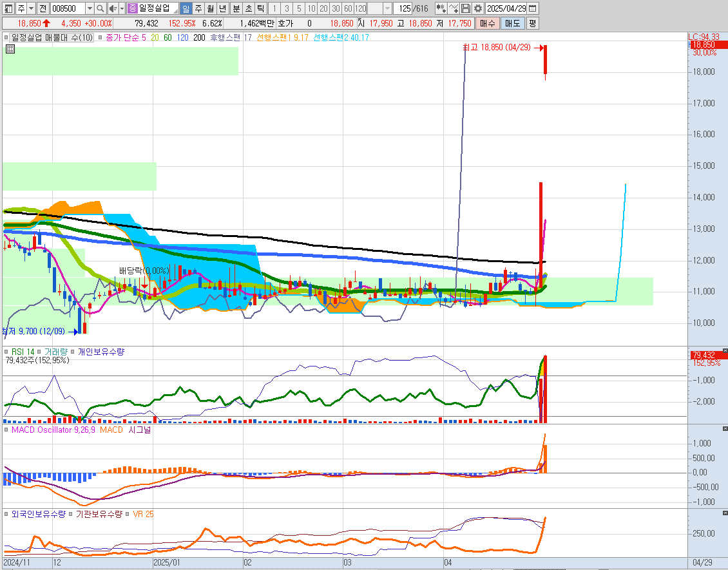Toggle the MACD Oscillator indicator marker
Screen dimensions: 728x570
point(6,430)
